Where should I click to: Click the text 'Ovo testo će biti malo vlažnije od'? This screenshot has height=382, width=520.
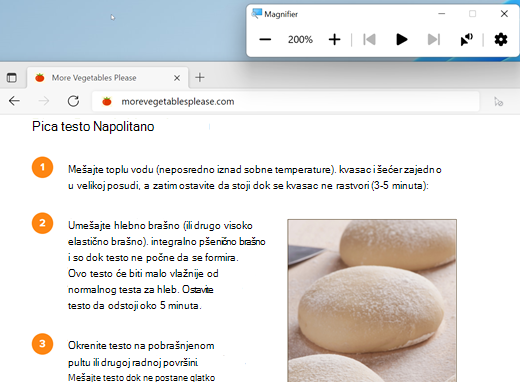pyautogui.click(x=143, y=274)
